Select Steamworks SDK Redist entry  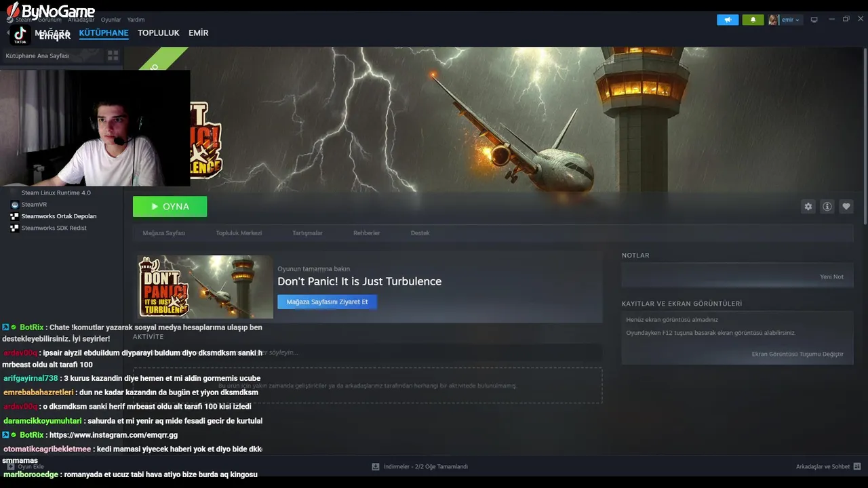click(54, 228)
